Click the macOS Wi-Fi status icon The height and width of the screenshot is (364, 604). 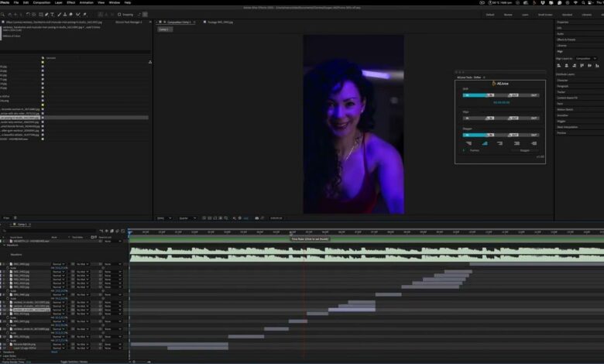click(575, 2)
